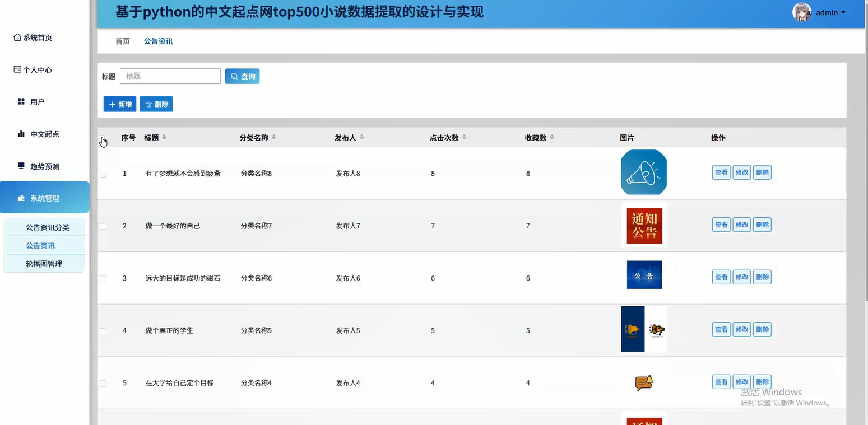This screenshot has width=868, height=425.
Task: Focus the 标题 search input field
Action: 170,76
